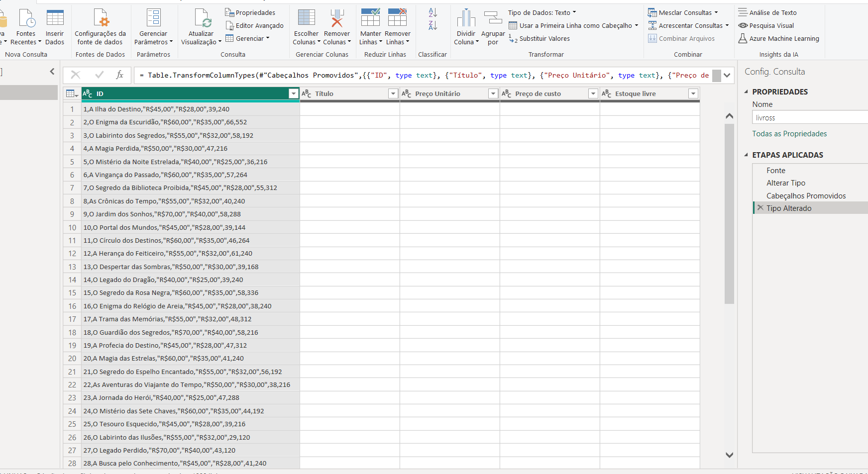
Task: Expand the formula bar
Action: pyautogui.click(x=727, y=76)
